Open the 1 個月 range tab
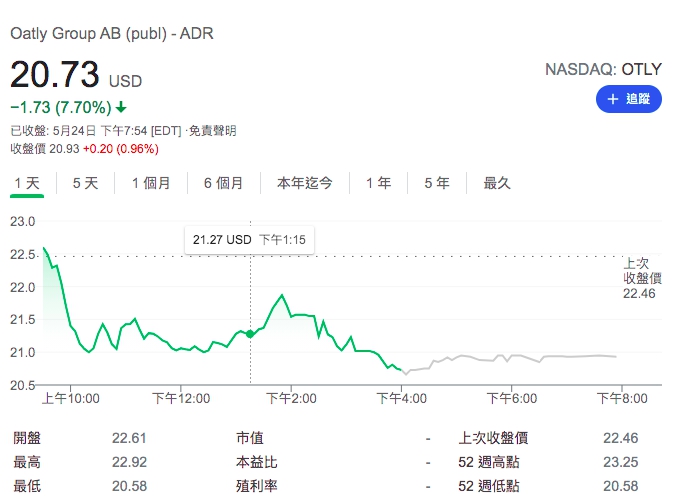The image size is (678, 496). click(151, 183)
